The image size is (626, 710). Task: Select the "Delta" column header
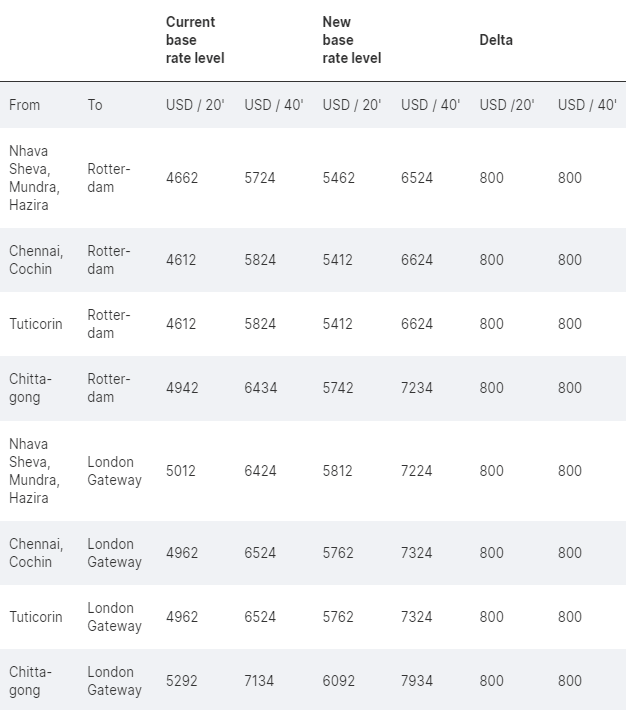pyautogui.click(x=496, y=40)
